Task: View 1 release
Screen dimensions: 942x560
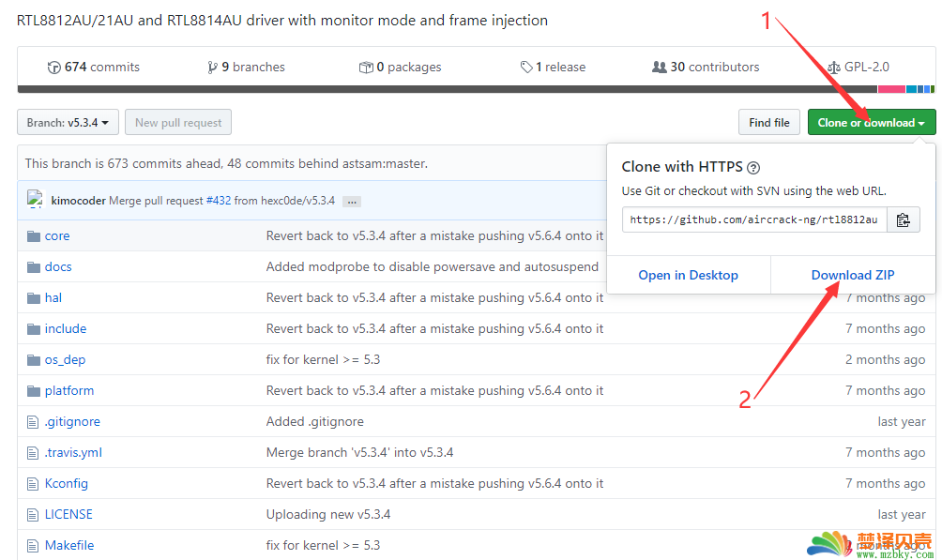Action: click(x=554, y=68)
